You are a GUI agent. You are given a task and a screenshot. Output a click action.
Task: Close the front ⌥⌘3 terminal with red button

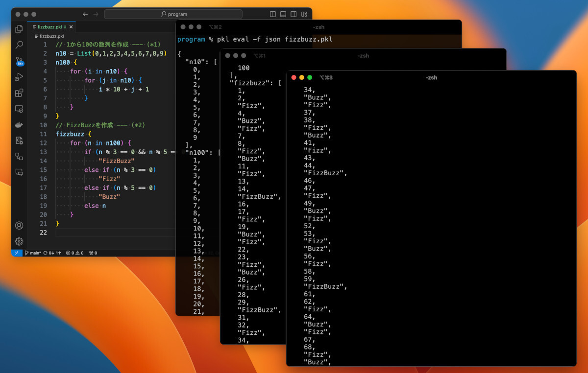294,77
